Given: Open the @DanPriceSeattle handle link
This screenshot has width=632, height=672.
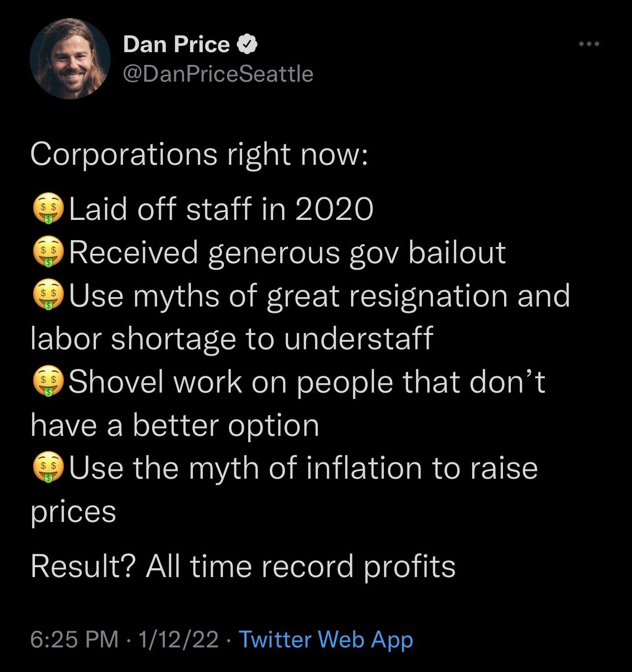Looking at the screenshot, I should 218,74.
